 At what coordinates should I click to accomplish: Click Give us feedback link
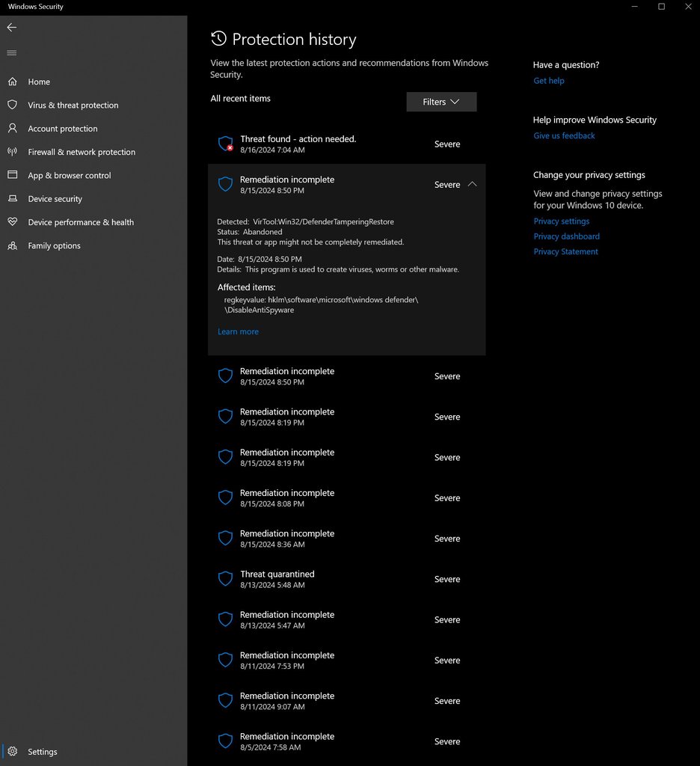tap(564, 135)
